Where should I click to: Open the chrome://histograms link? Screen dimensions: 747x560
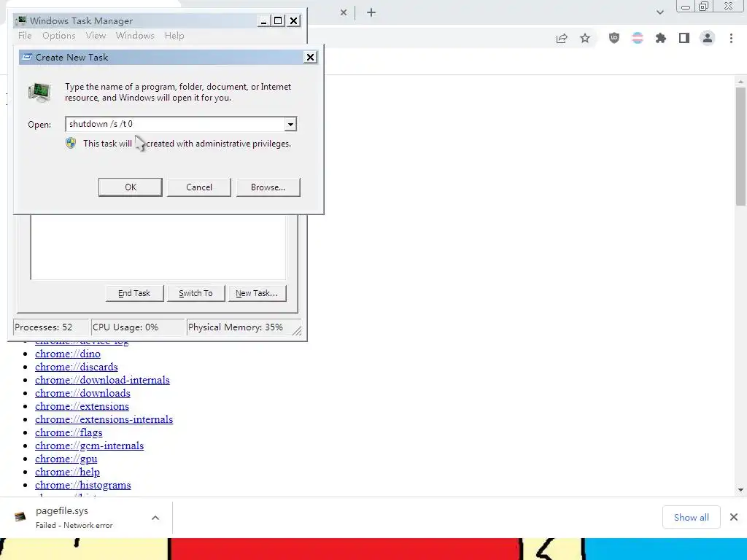83,485
